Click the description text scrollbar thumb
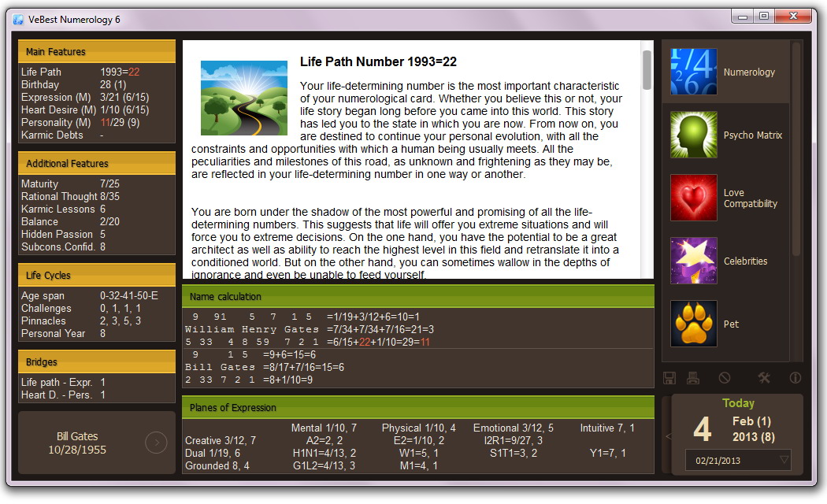 pos(647,69)
